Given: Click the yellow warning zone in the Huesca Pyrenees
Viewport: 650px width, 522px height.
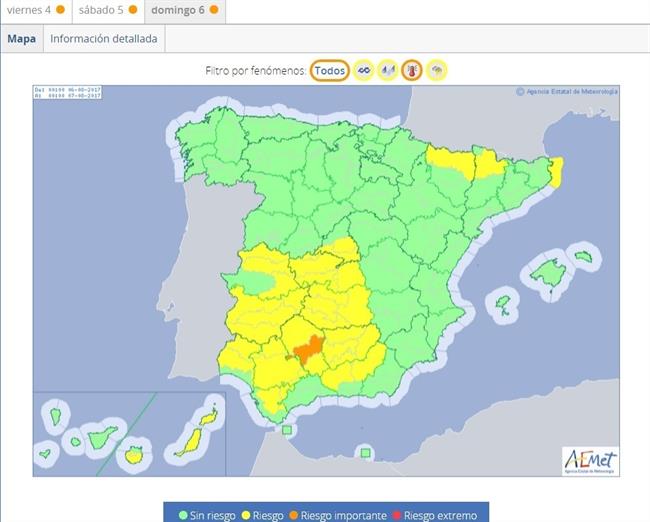Looking at the screenshot, I should coord(451,161).
